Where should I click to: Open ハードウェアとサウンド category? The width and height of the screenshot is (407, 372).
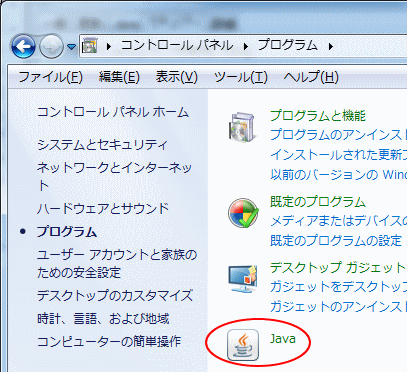[103, 209]
